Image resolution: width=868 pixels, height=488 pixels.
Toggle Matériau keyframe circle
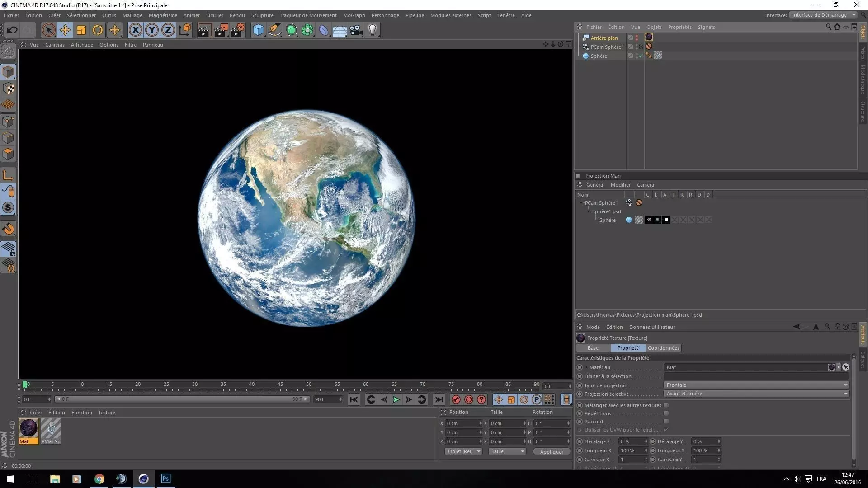click(580, 367)
